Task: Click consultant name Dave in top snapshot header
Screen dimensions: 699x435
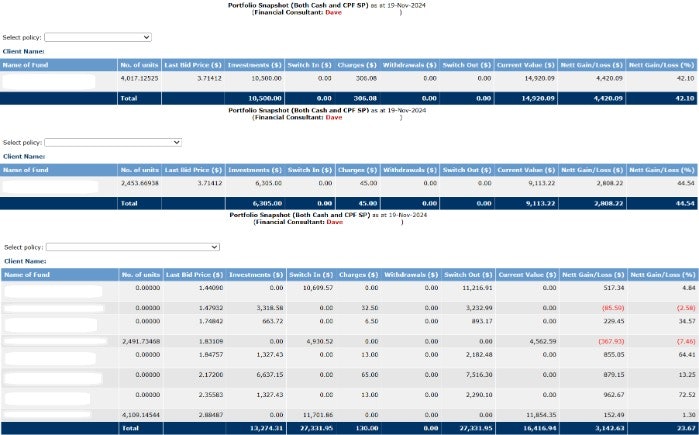Action: pos(334,12)
